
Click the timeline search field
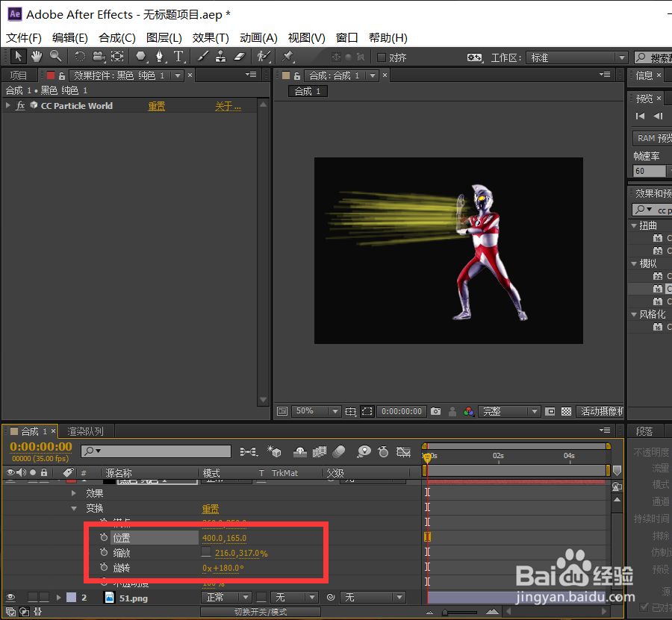(x=156, y=451)
